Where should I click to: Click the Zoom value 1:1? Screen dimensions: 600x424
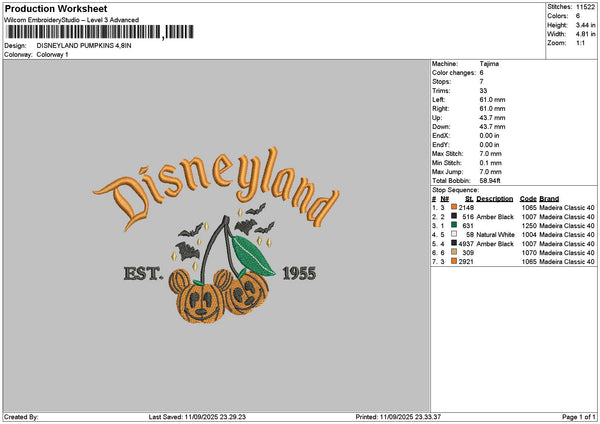pyautogui.click(x=580, y=43)
